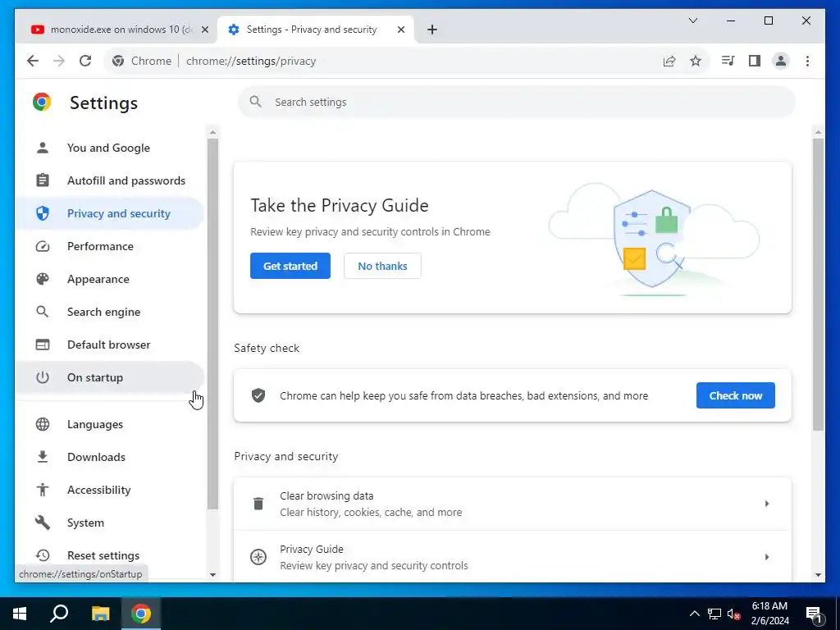Run safety check with Check now
840x630 pixels.
735,395
